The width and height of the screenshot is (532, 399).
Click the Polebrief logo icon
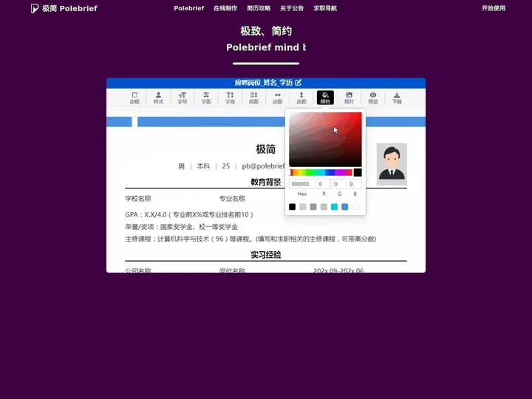click(34, 8)
